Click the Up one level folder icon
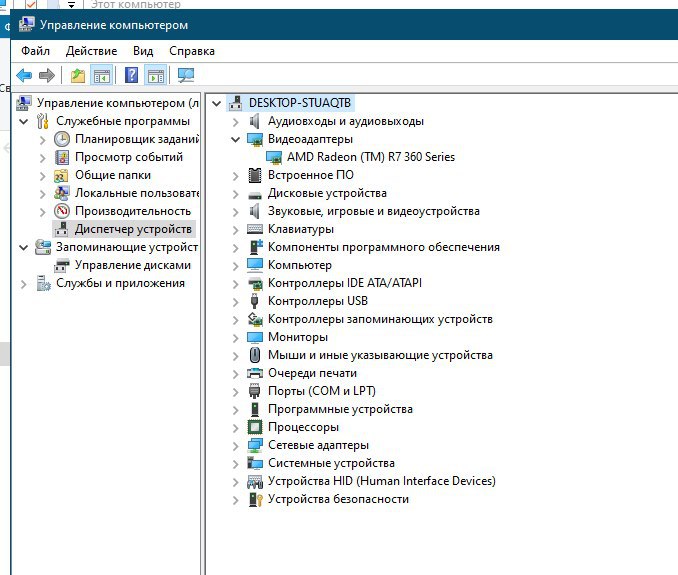The image size is (678, 575). click(x=78, y=76)
